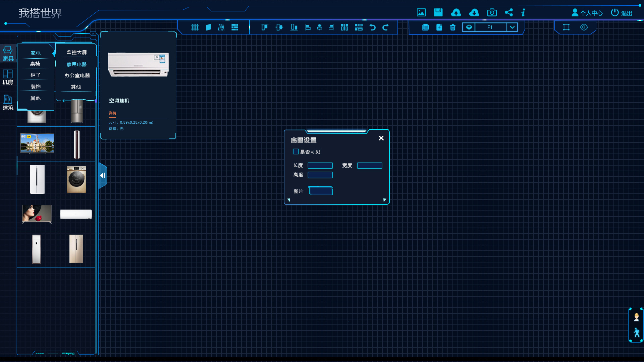Click the cloud download icon

click(x=474, y=13)
